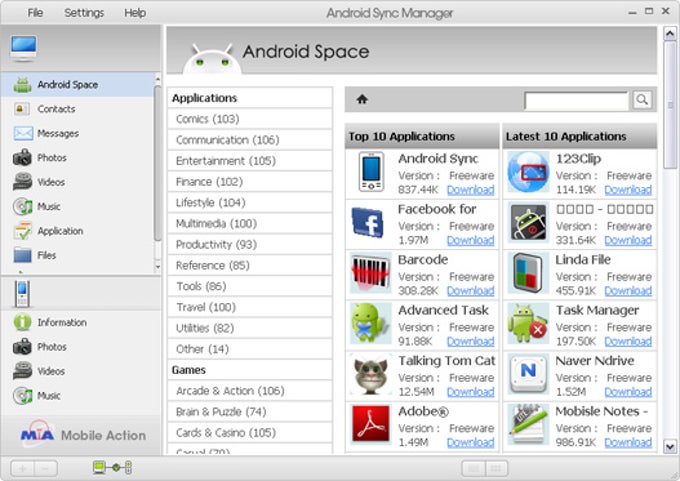Select Lifestyle (104) category
Screen dimensions: 680x481
point(250,203)
